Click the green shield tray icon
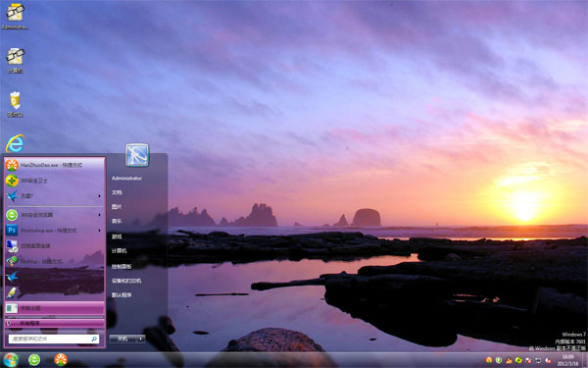Viewport: 588px width, 368px height. click(x=499, y=360)
